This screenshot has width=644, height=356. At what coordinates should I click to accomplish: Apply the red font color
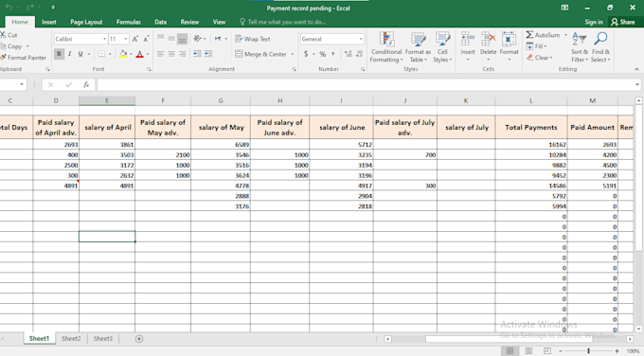[x=139, y=54]
